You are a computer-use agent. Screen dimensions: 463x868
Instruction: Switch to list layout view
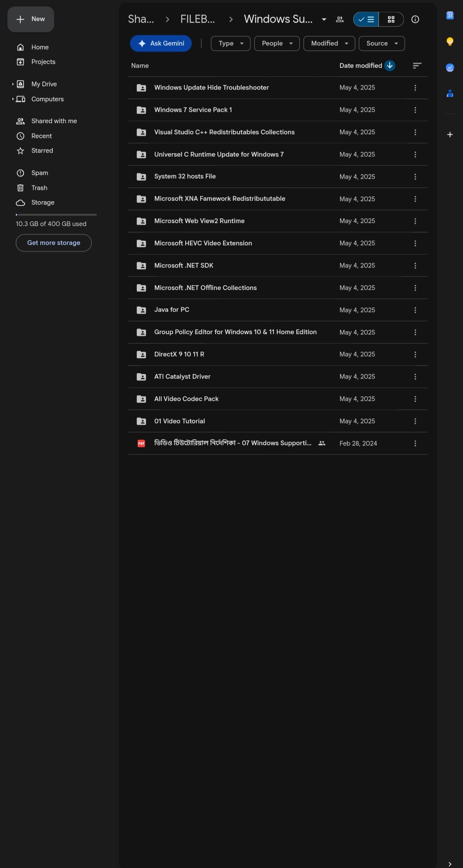click(x=366, y=19)
